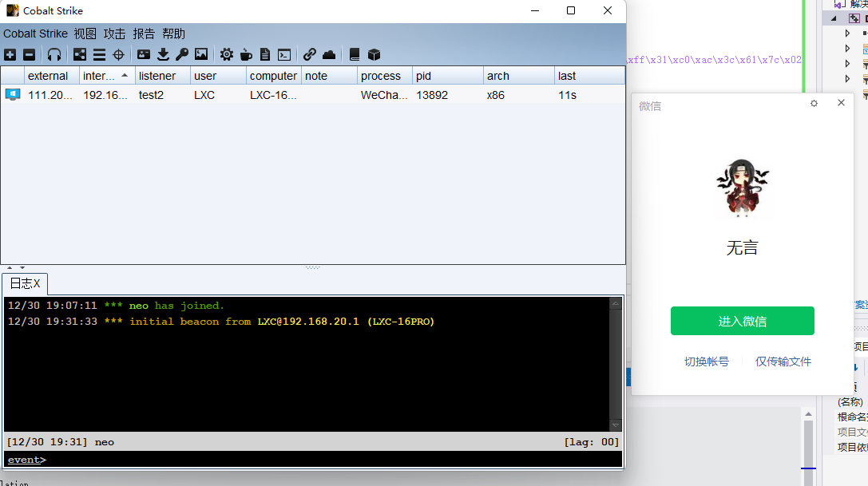Image resolution: width=868 pixels, height=486 pixels.
Task: Click the 切换帐号 link
Action: 707,362
